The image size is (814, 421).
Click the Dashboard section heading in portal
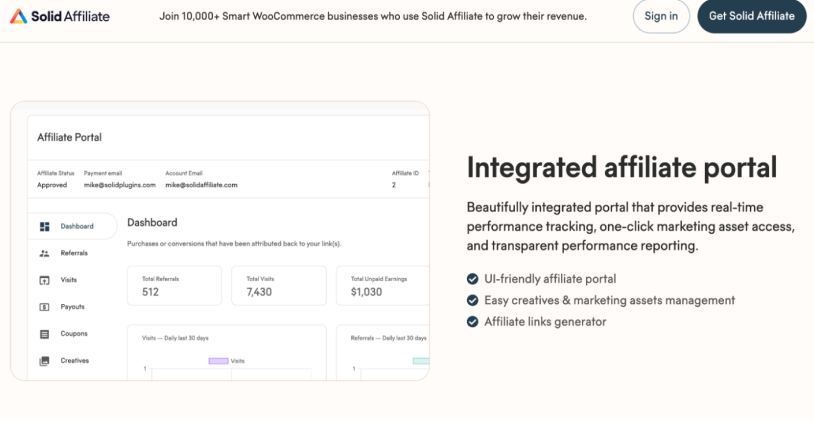pyautogui.click(x=152, y=223)
